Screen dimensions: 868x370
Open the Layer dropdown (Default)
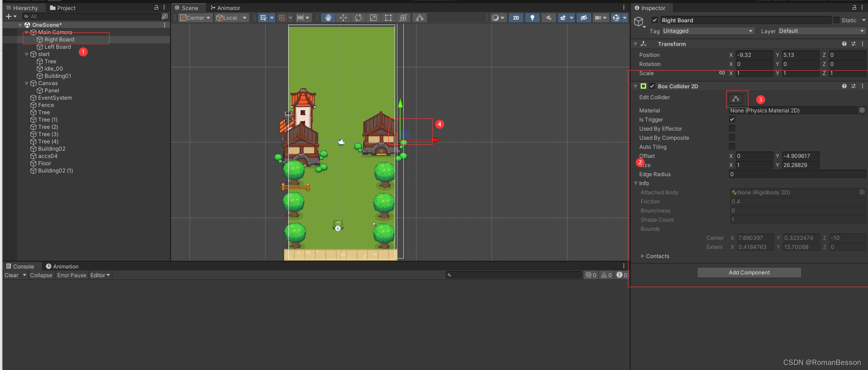tap(822, 31)
